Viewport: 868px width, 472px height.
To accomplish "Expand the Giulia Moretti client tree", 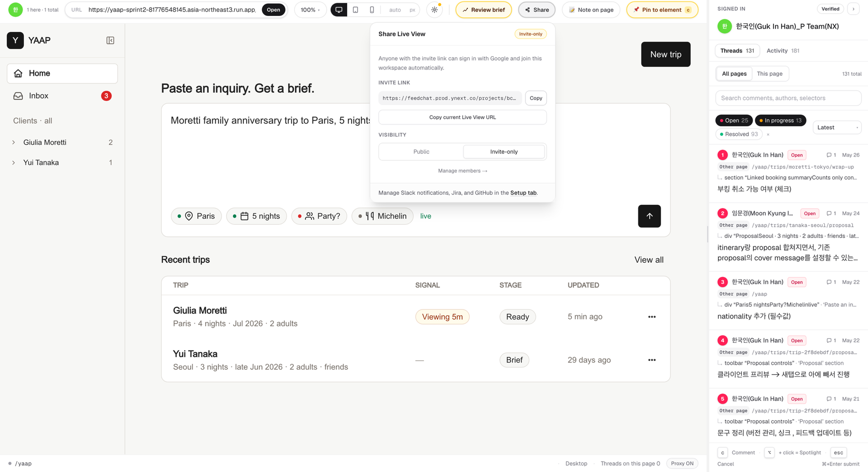I will point(14,143).
